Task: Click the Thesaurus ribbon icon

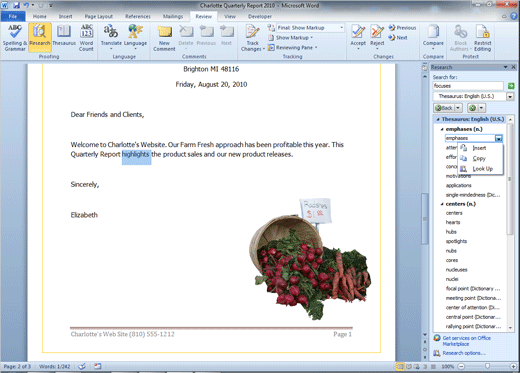Action: coord(64,36)
